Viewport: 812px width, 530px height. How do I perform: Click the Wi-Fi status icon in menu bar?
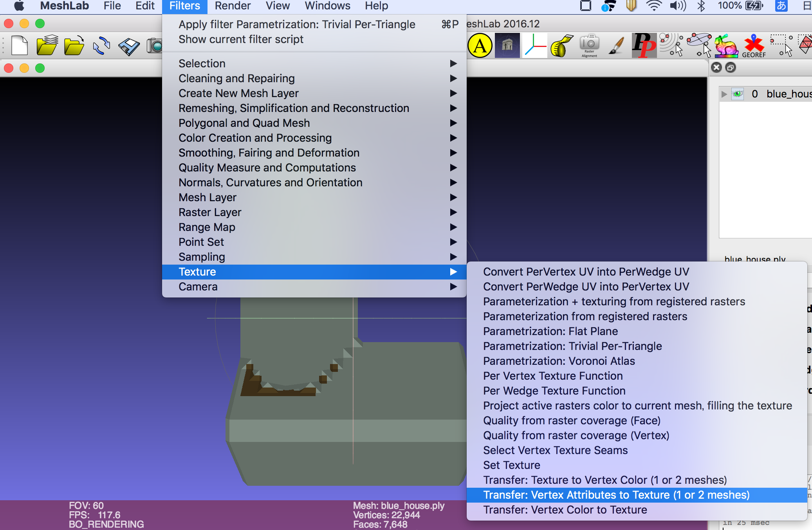click(x=654, y=6)
